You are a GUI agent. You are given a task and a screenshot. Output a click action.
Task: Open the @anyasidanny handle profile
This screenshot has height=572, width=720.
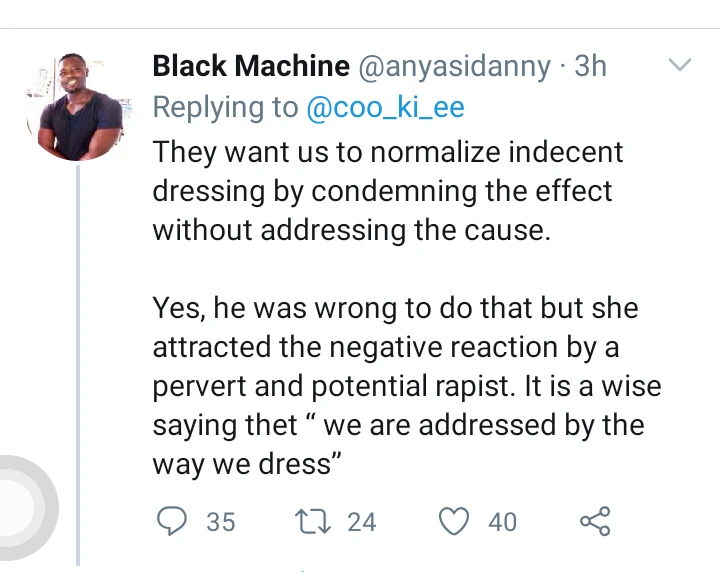coord(454,67)
